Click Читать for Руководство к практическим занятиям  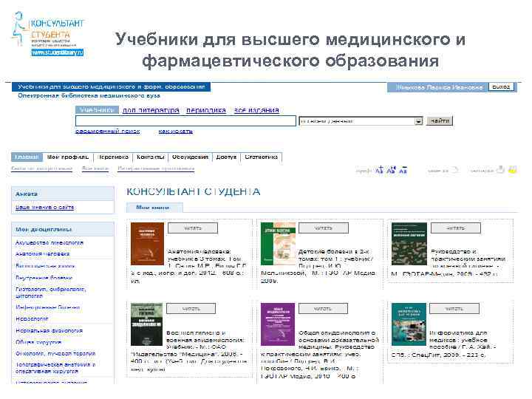(456, 228)
